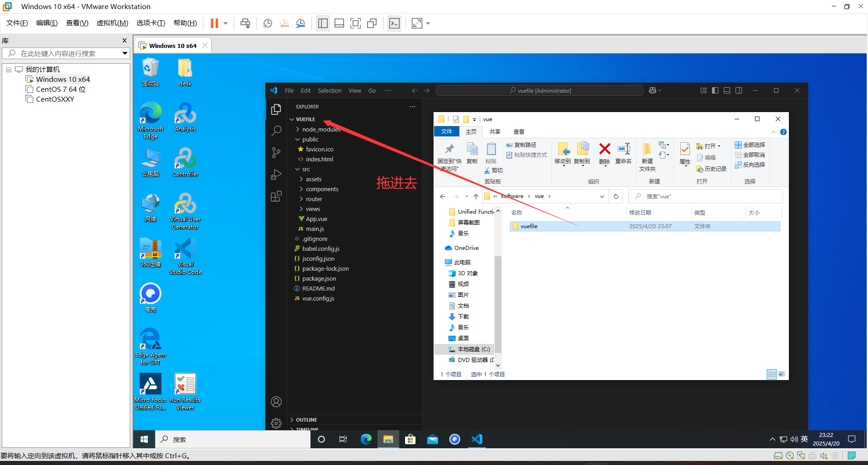Click VS Code Go Back arrow

(x=415, y=90)
